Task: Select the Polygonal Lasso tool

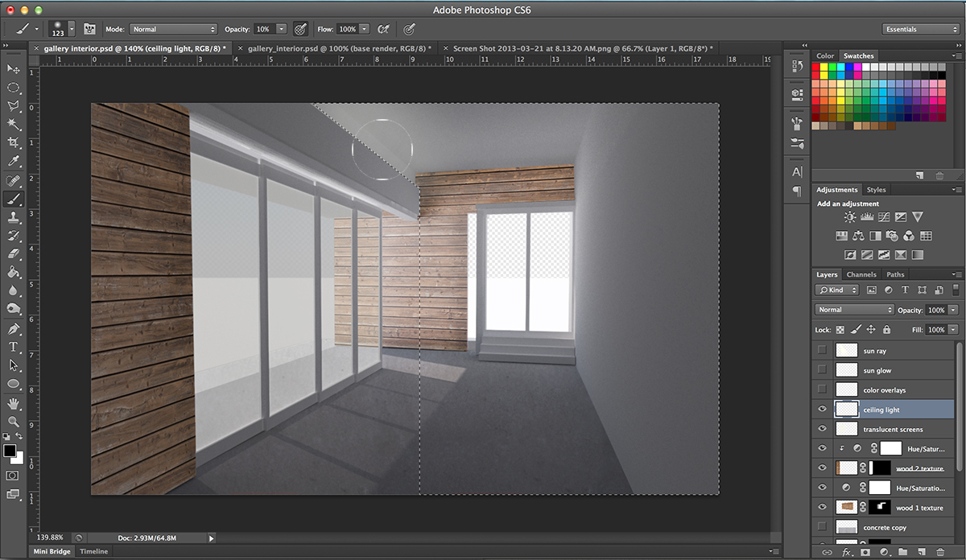Action: pos(14,106)
